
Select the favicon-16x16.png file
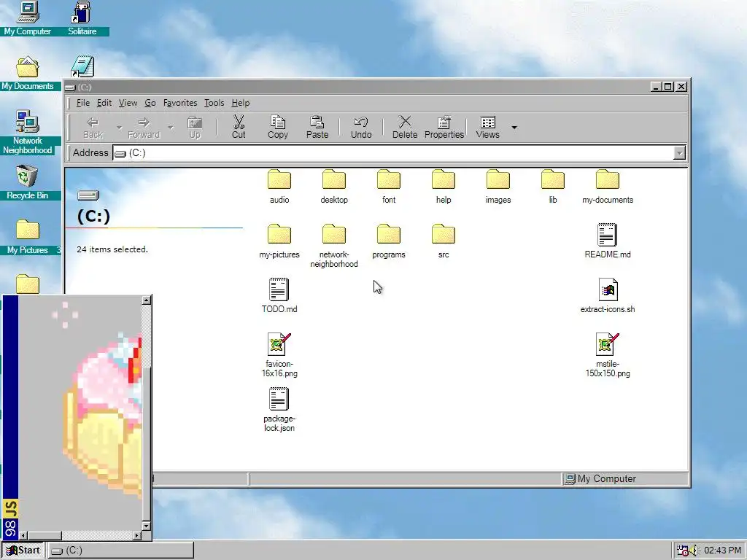tap(279, 355)
